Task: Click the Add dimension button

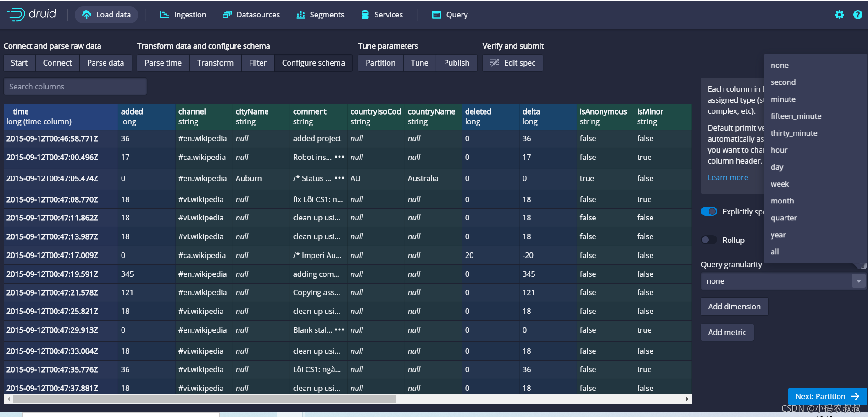Action: click(x=734, y=307)
